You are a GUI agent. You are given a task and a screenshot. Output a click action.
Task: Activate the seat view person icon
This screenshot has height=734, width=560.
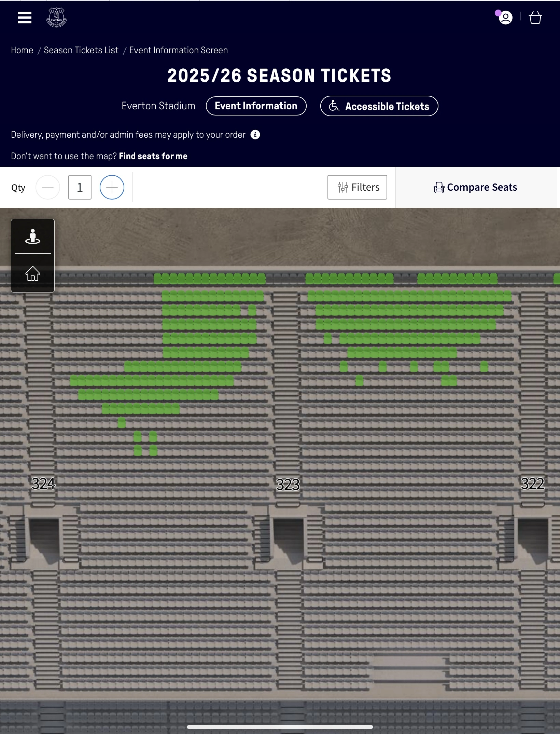pos(33,236)
